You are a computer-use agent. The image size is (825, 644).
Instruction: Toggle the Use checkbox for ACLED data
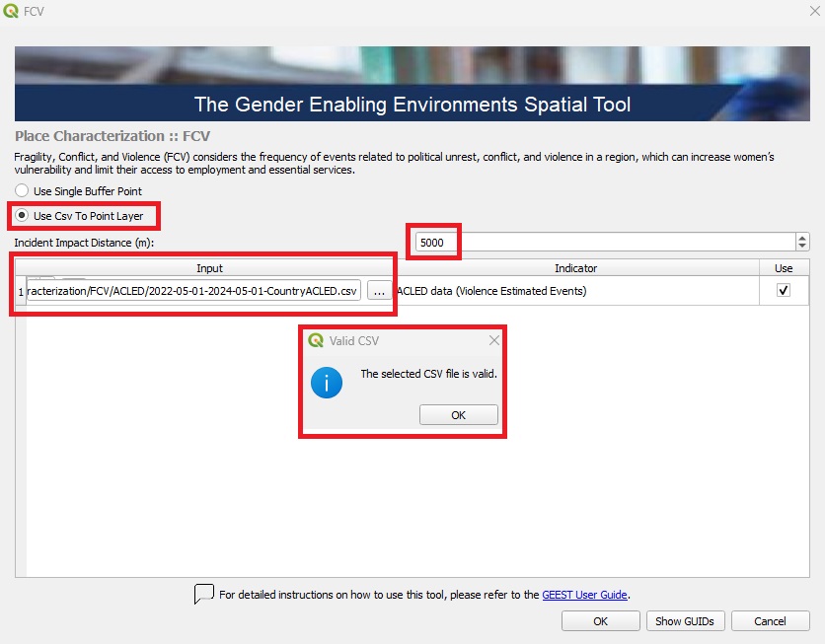coord(784,290)
